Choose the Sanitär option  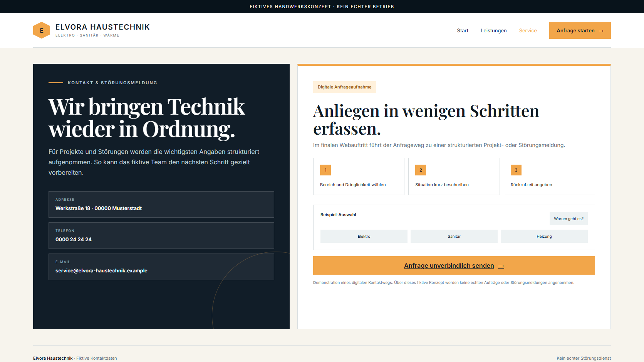point(454,236)
